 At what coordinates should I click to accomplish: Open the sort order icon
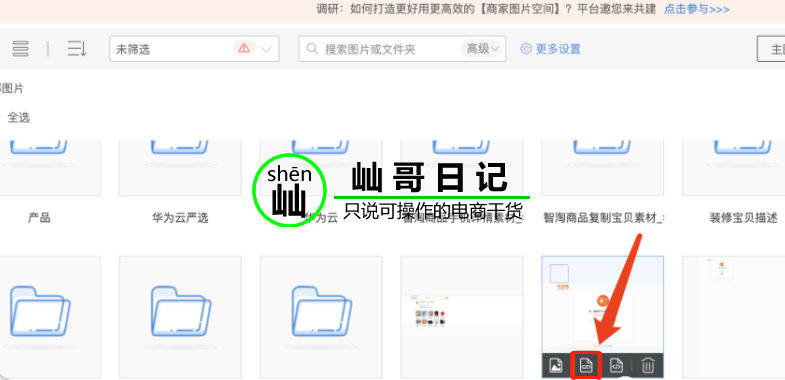coord(77,49)
